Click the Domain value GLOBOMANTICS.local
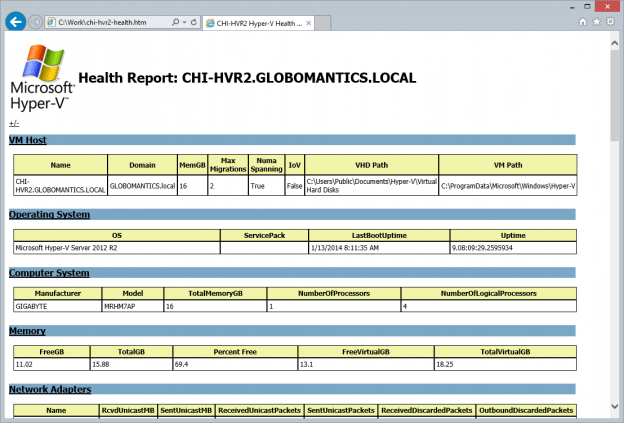This screenshot has height=423, width=624. tap(142, 186)
